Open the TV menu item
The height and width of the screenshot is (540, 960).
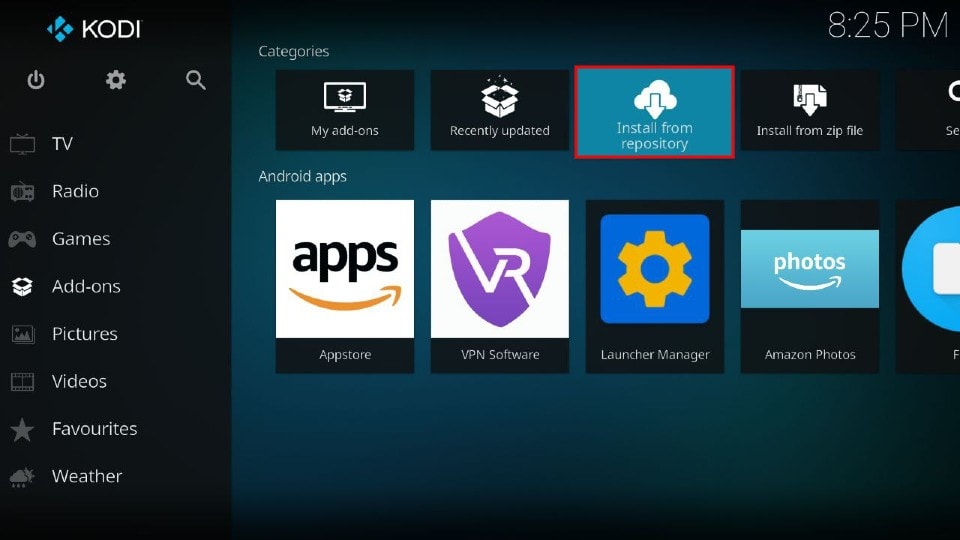62,144
